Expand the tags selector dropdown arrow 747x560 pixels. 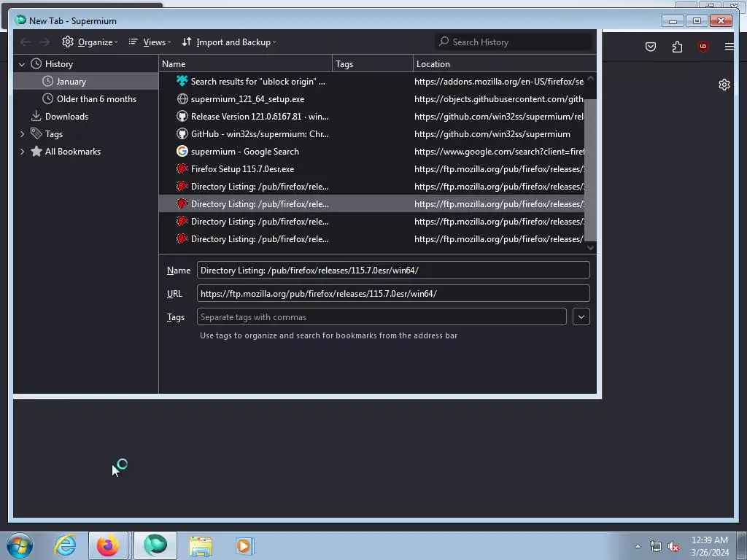tap(581, 316)
